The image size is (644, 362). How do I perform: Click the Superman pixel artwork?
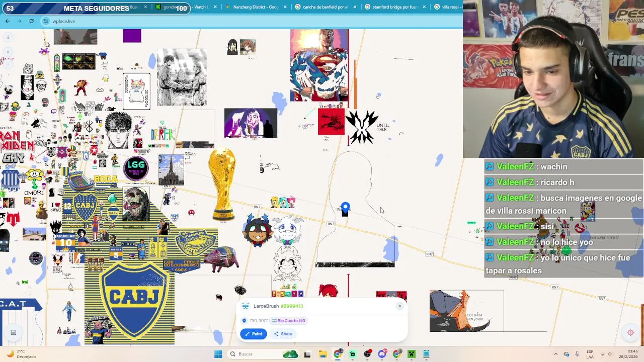click(319, 65)
